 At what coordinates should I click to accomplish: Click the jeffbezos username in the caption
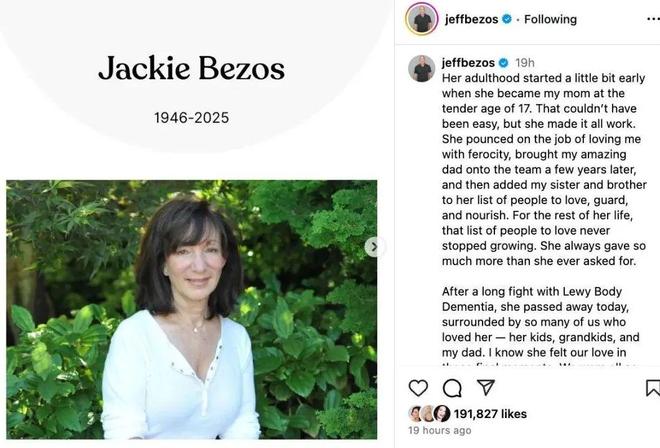(469, 63)
